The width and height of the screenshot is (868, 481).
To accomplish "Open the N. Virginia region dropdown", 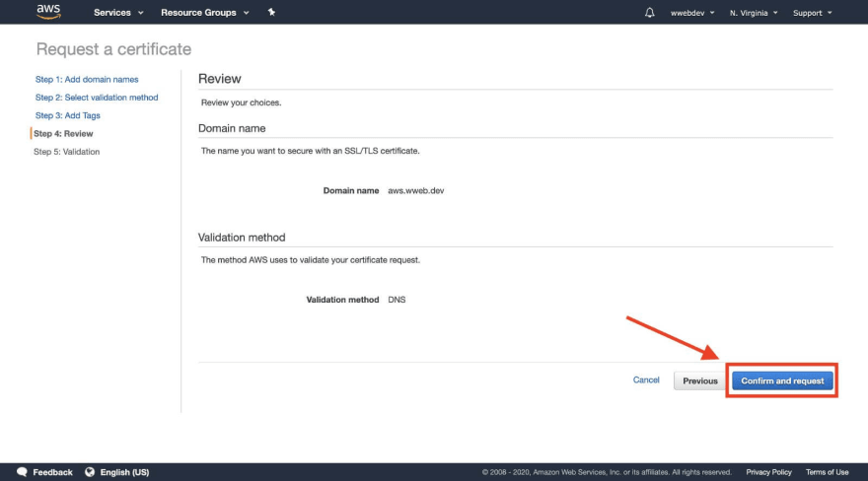I will pyautogui.click(x=754, y=13).
